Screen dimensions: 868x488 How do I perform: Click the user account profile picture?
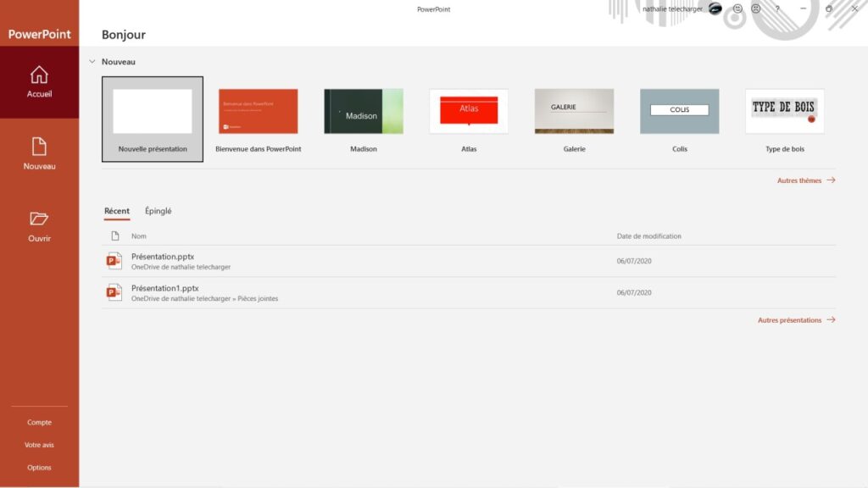click(x=715, y=8)
